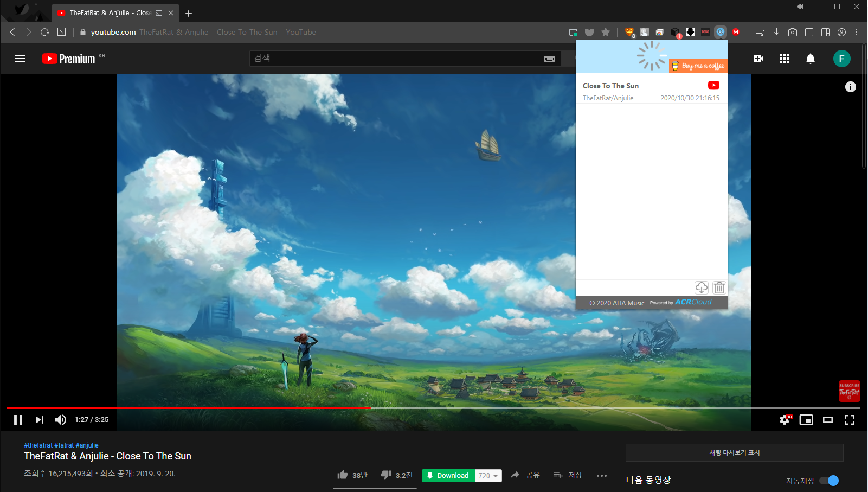Open the media playlist control icon

pyautogui.click(x=760, y=32)
